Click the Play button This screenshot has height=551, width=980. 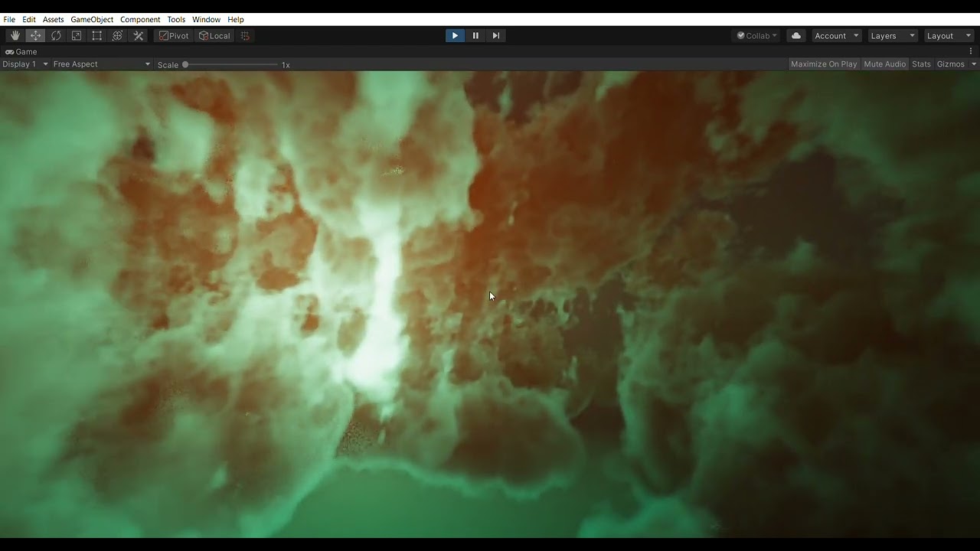[x=455, y=35]
